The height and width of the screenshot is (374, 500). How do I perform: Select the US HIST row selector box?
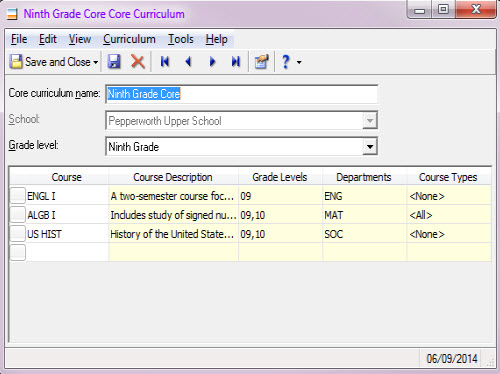click(18, 233)
